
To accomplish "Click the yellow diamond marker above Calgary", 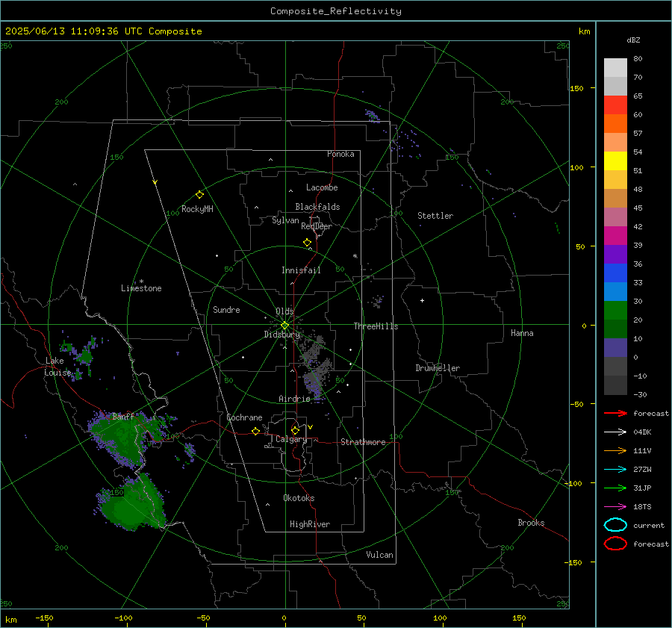I will (295, 430).
